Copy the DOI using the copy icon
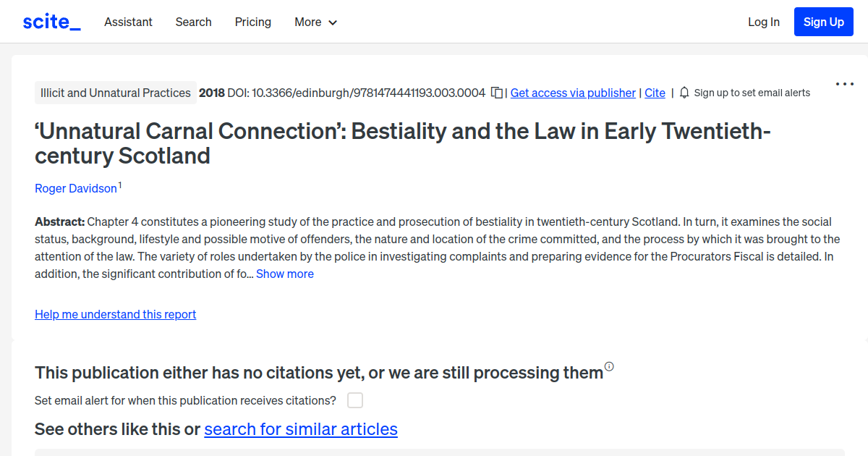The width and height of the screenshot is (868, 456). (x=497, y=93)
